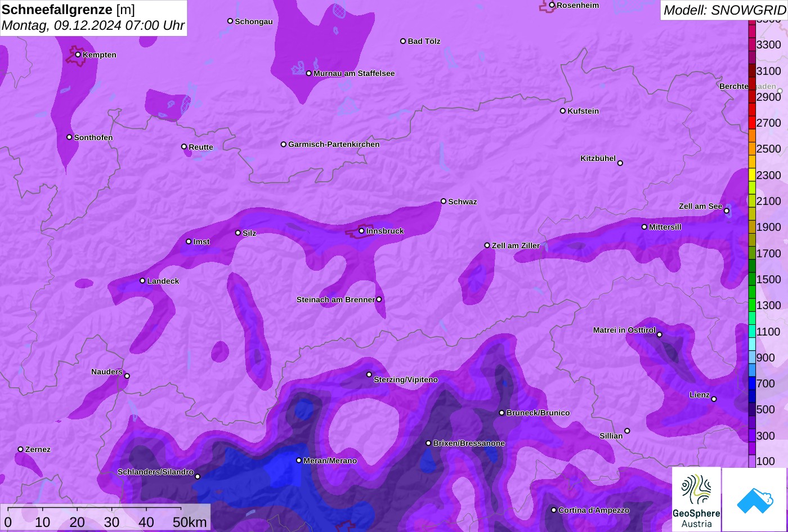Viewport: 788px width, 532px height.
Task: Click the Garmisch-Partenkirchen label
Action: [334, 144]
